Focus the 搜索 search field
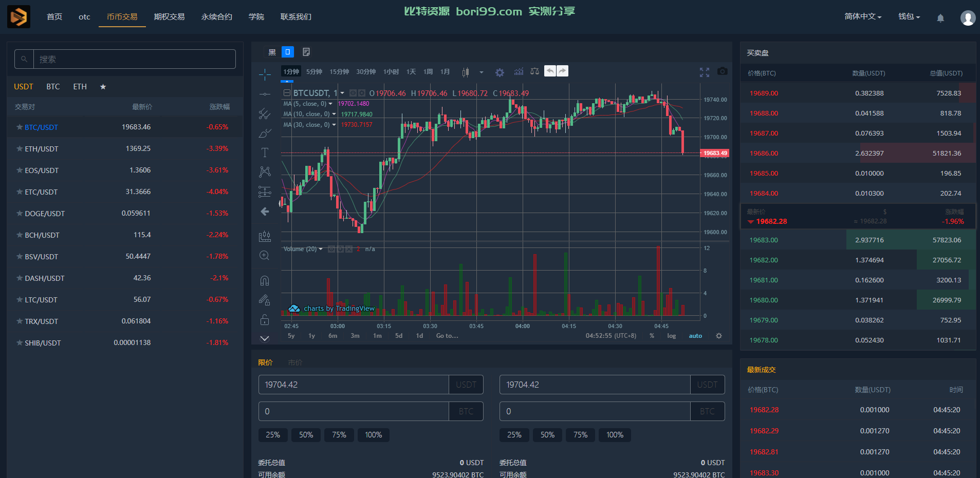The height and width of the screenshot is (478, 980). point(134,59)
